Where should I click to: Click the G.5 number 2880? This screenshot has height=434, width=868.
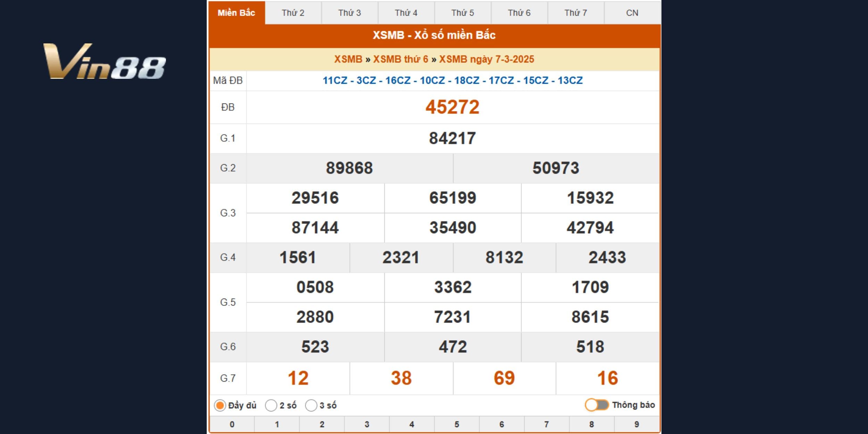[315, 317]
